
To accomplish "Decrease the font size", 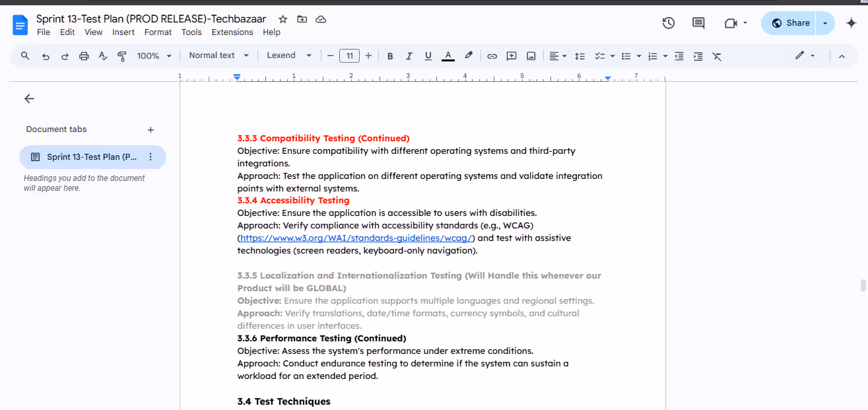I will (x=330, y=56).
